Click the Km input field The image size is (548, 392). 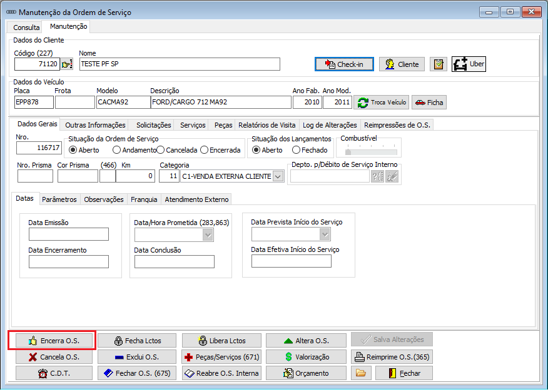(135, 176)
